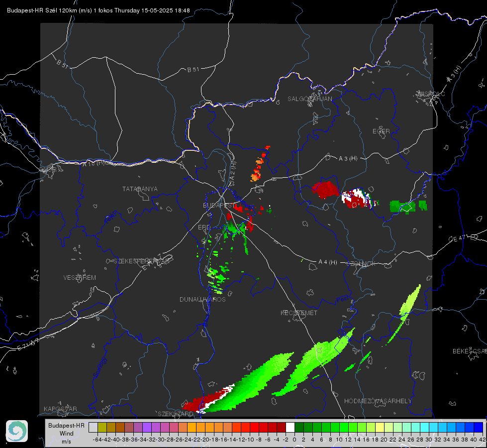487x448 pixels.
Task: Pick the light gray first legend swatch
Action: 93,428
